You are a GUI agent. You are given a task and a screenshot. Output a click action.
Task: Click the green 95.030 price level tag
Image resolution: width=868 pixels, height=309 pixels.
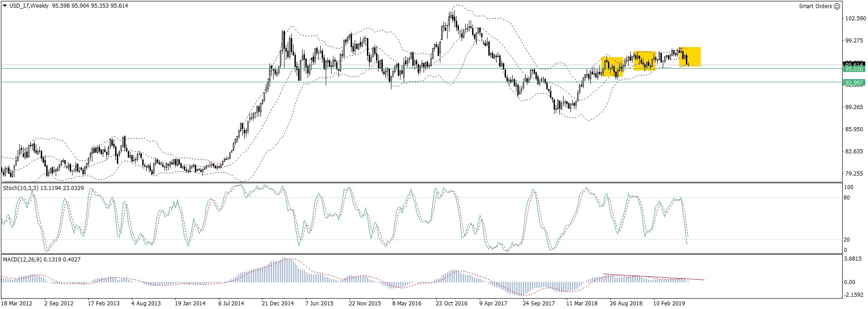854,69
